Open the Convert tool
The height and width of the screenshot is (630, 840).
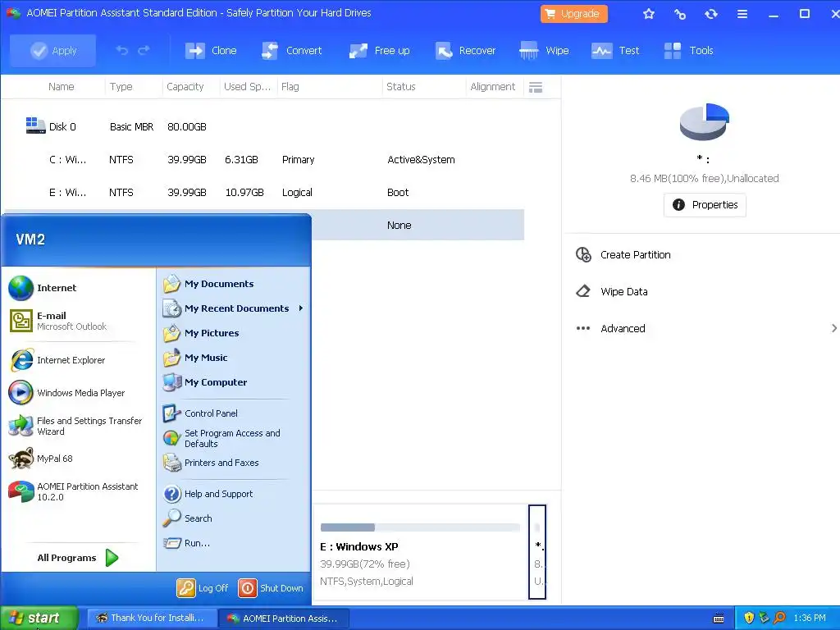291,50
